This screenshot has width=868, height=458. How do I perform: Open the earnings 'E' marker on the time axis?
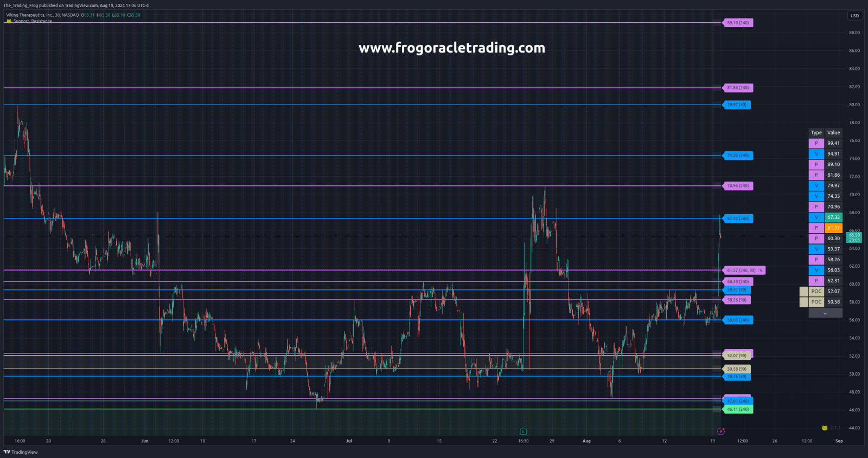click(x=523, y=431)
